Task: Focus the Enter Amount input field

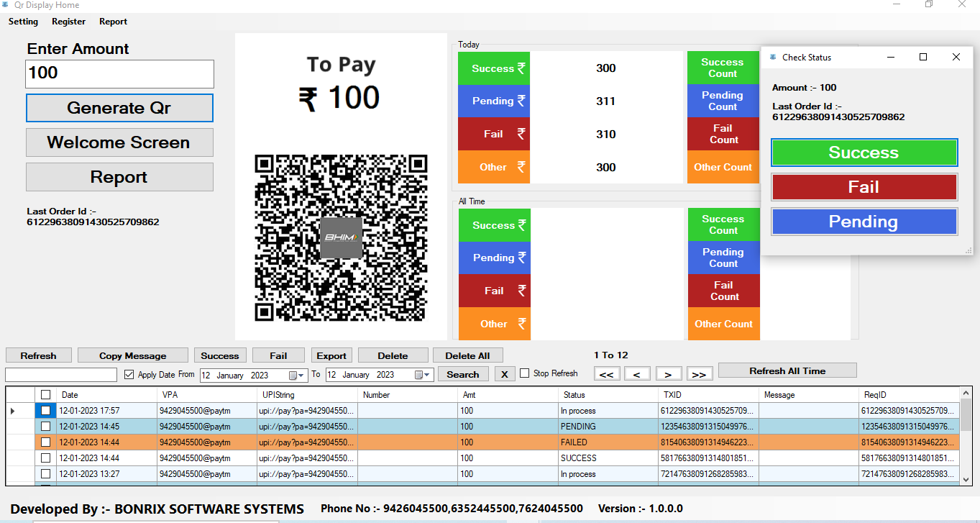Action: point(120,74)
